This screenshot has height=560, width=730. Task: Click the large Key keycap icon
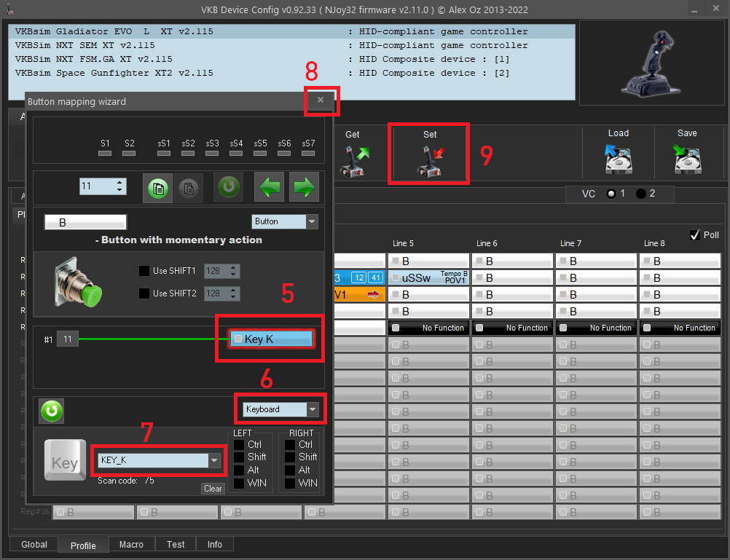(x=65, y=460)
